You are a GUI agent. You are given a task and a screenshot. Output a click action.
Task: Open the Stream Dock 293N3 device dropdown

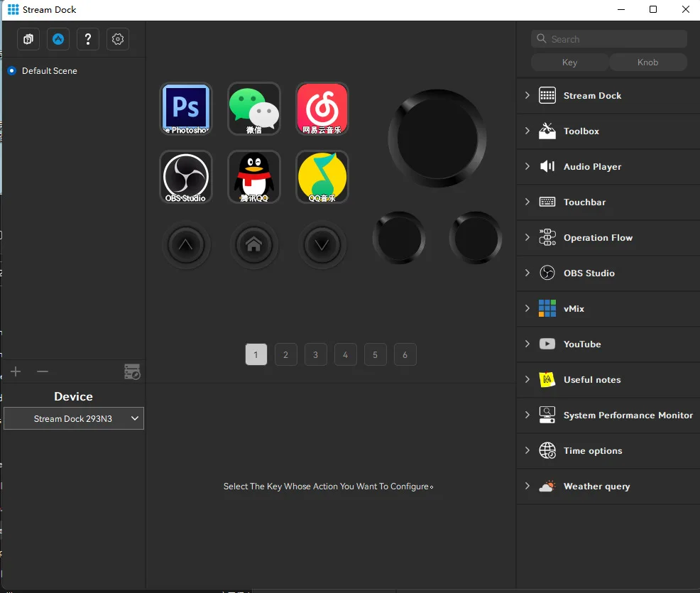click(74, 418)
